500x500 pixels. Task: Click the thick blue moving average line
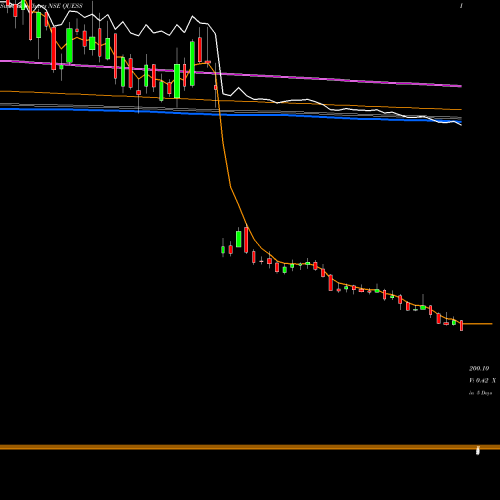[231, 115]
